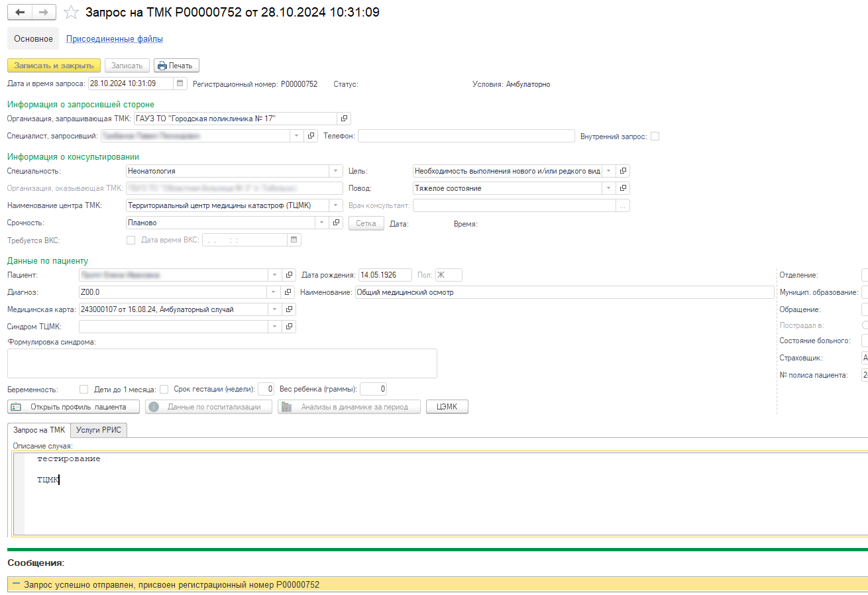Click the forward navigation arrow

coord(43,13)
